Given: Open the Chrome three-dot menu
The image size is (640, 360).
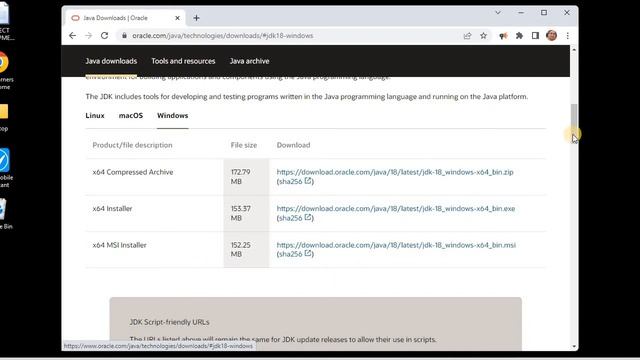Looking at the screenshot, I should (x=567, y=36).
